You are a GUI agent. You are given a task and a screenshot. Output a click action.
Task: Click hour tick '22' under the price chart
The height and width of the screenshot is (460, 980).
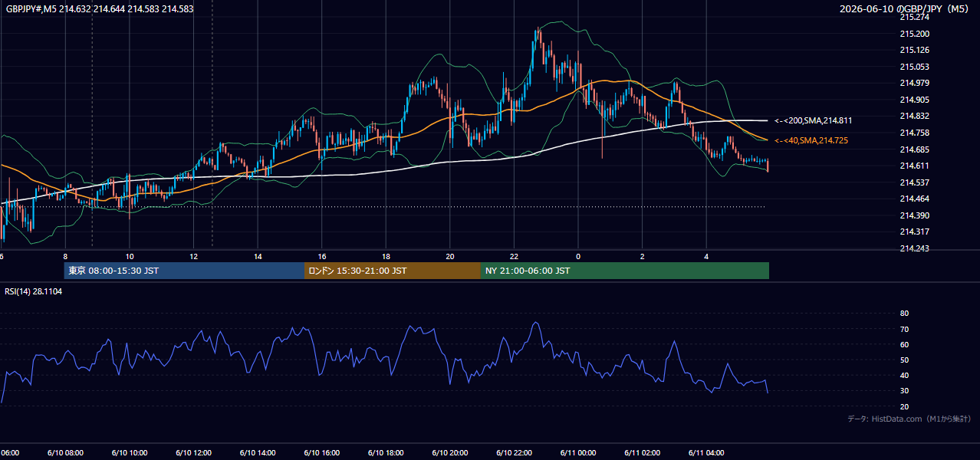[515, 256]
